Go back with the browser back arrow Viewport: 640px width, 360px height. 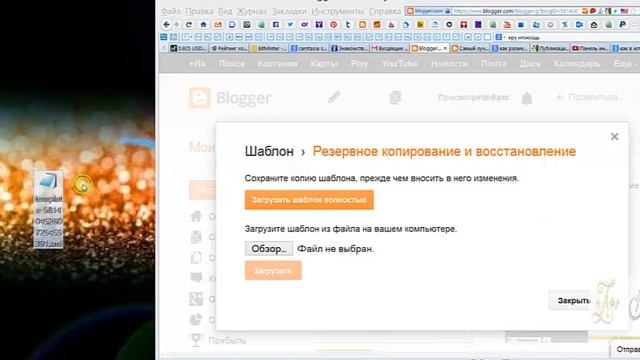pos(166,24)
